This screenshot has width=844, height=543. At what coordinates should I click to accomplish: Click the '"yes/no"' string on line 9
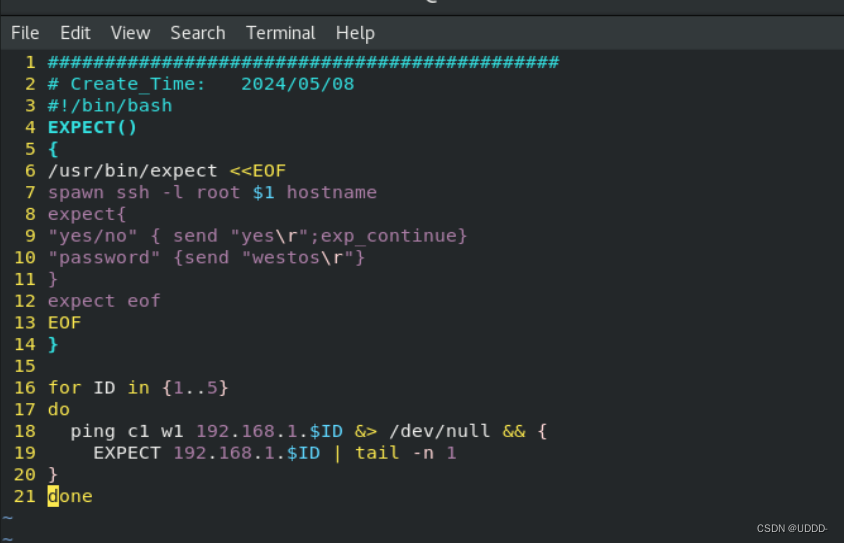pos(93,236)
